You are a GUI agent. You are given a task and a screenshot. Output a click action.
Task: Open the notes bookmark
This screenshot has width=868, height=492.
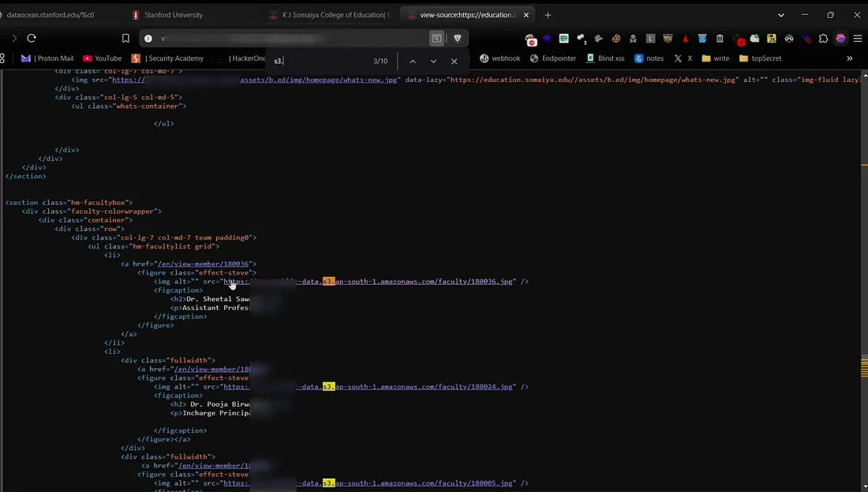pos(649,58)
